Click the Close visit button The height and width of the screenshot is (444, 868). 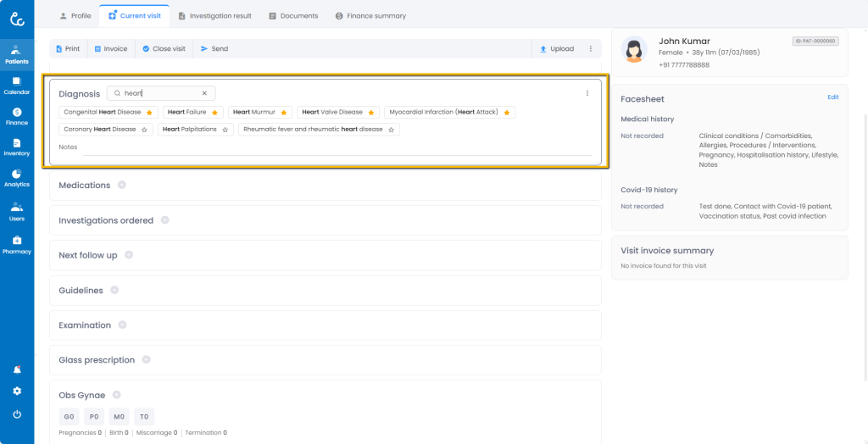tap(164, 49)
